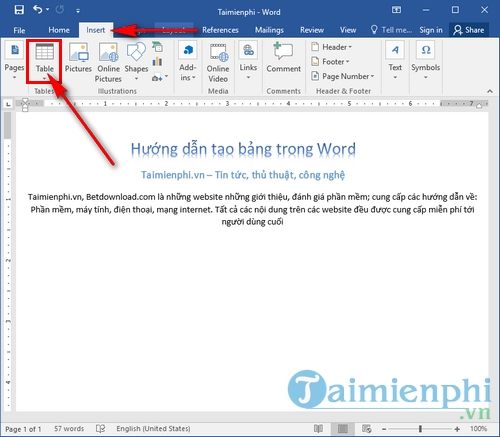500x437 pixels.
Task: Select the Insert tab
Action: click(96, 30)
